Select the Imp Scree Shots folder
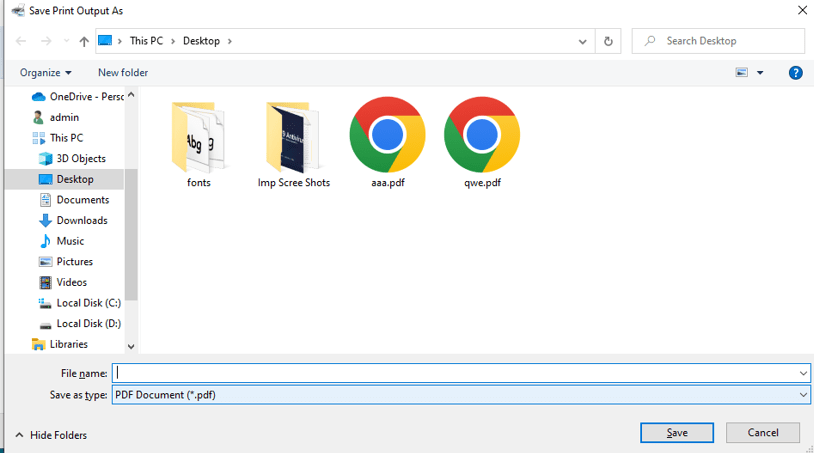The height and width of the screenshot is (453, 814). click(294, 143)
